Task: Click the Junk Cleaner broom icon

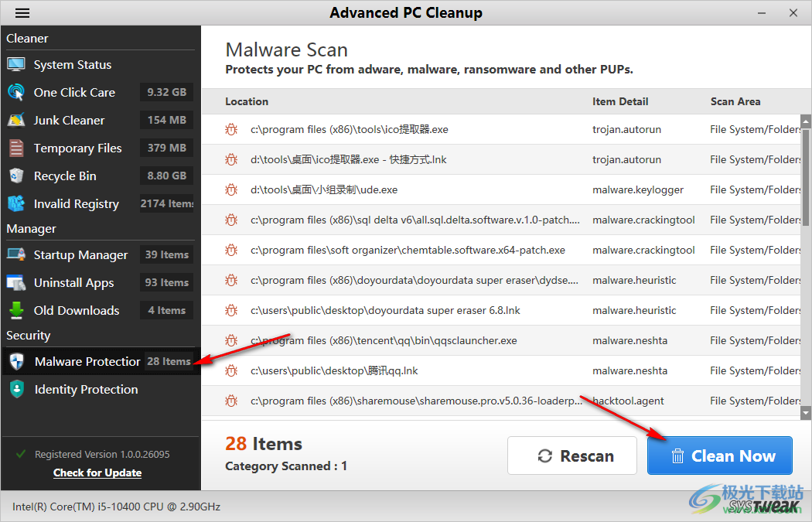Action: coord(16,120)
